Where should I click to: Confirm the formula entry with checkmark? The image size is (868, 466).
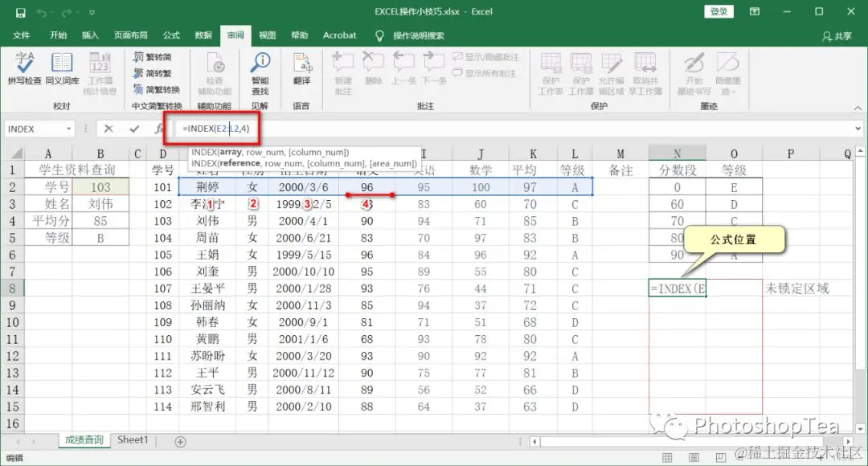click(134, 129)
